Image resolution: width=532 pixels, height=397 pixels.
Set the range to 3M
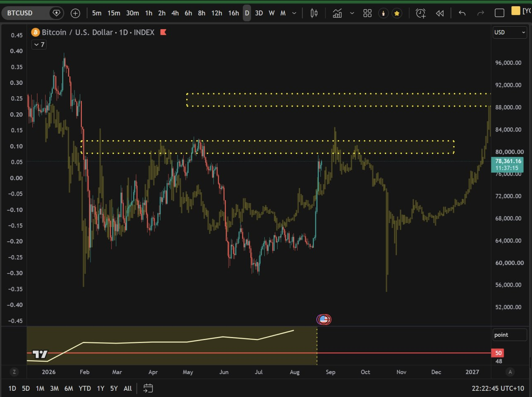(54, 388)
